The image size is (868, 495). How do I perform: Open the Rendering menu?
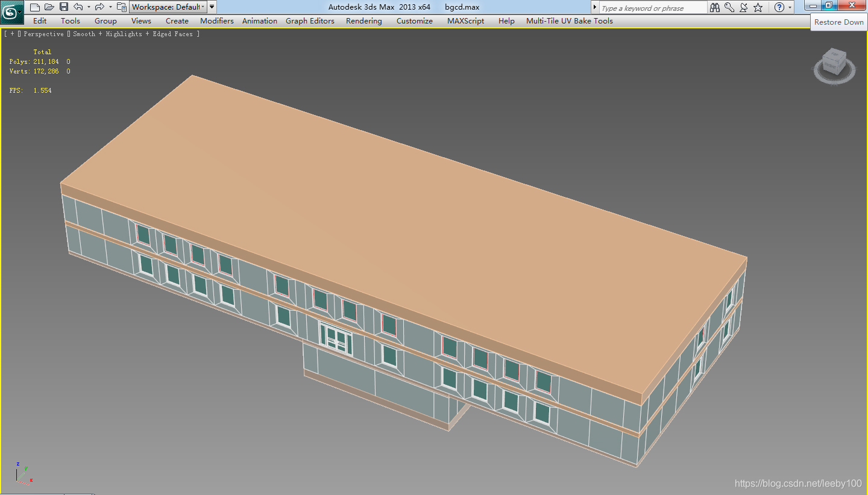coord(364,20)
